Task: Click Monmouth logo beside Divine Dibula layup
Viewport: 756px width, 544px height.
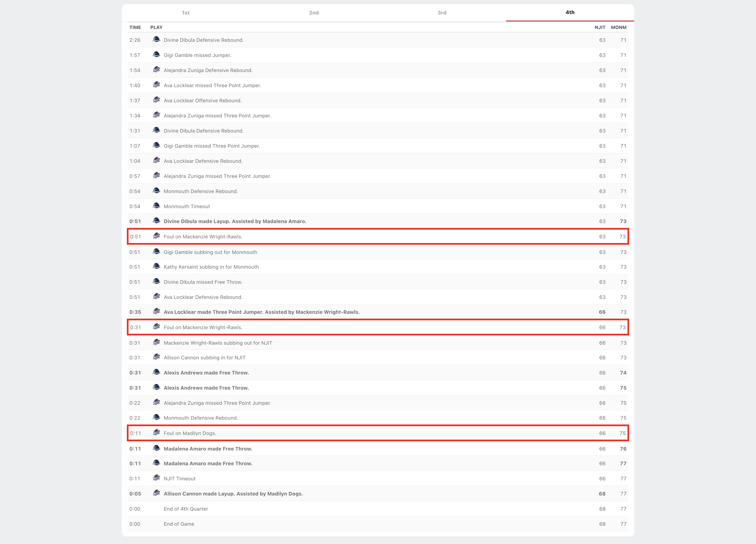Action: point(156,221)
